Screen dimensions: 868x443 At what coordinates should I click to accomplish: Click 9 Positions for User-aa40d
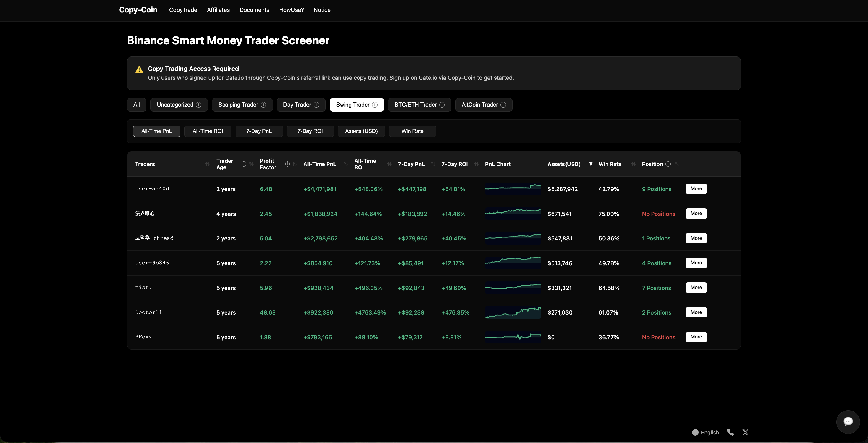pyautogui.click(x=657, y=189)
